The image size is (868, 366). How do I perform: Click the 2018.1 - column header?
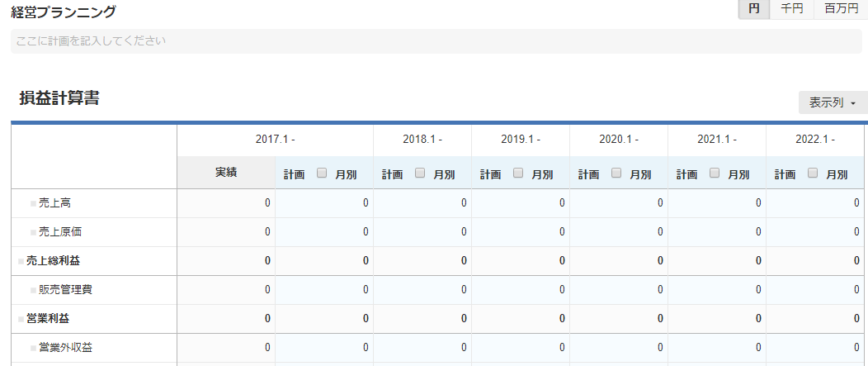[x=422, y=140]
